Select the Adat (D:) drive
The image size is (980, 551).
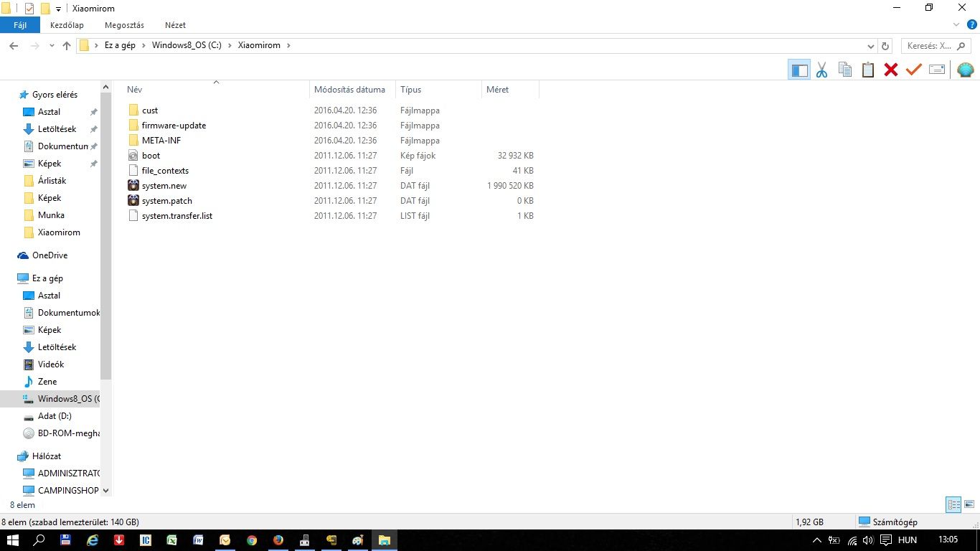click(x=55, y=416)
